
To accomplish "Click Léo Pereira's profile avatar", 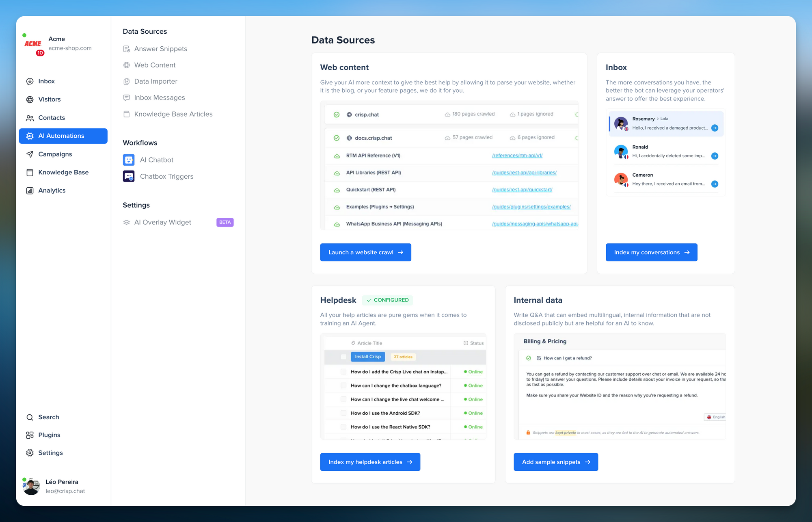I will click(31, 486).
